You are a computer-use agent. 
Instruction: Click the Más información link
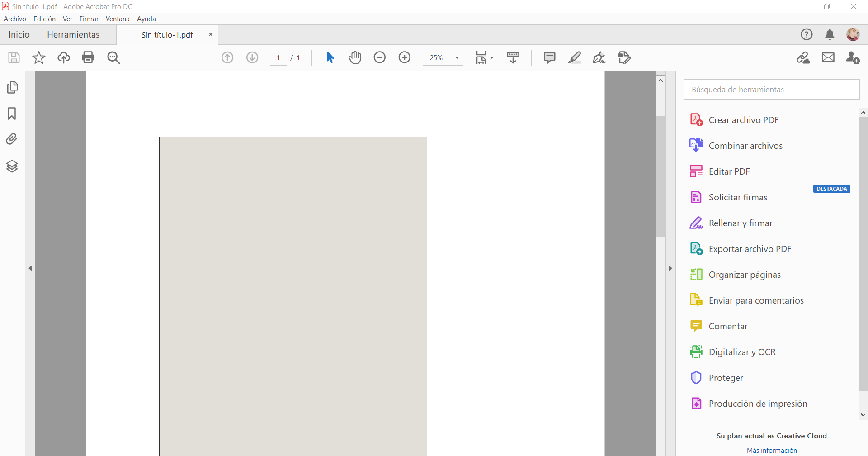tap(772, 450)
